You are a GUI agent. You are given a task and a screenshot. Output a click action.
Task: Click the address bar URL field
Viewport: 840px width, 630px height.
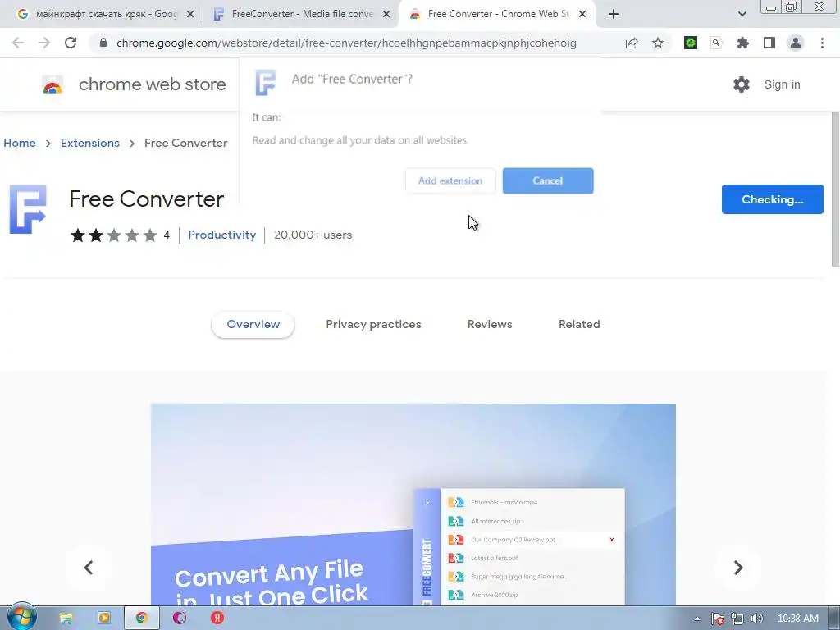coord(346,43)
